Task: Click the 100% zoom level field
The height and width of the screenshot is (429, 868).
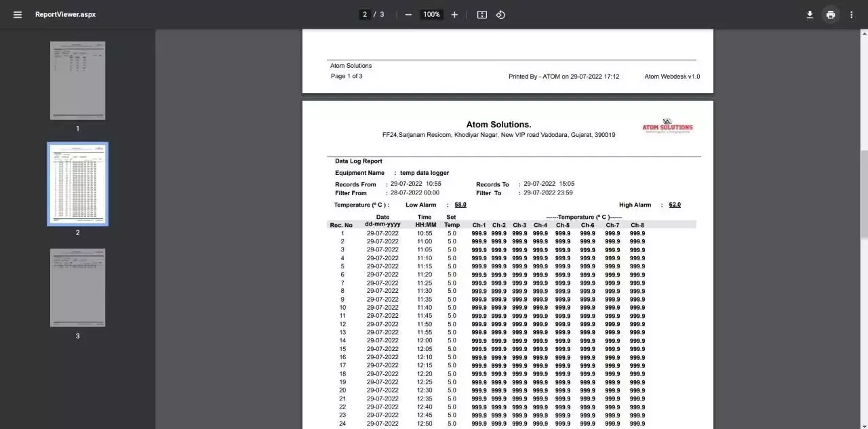Action: [x=431, y=14]
